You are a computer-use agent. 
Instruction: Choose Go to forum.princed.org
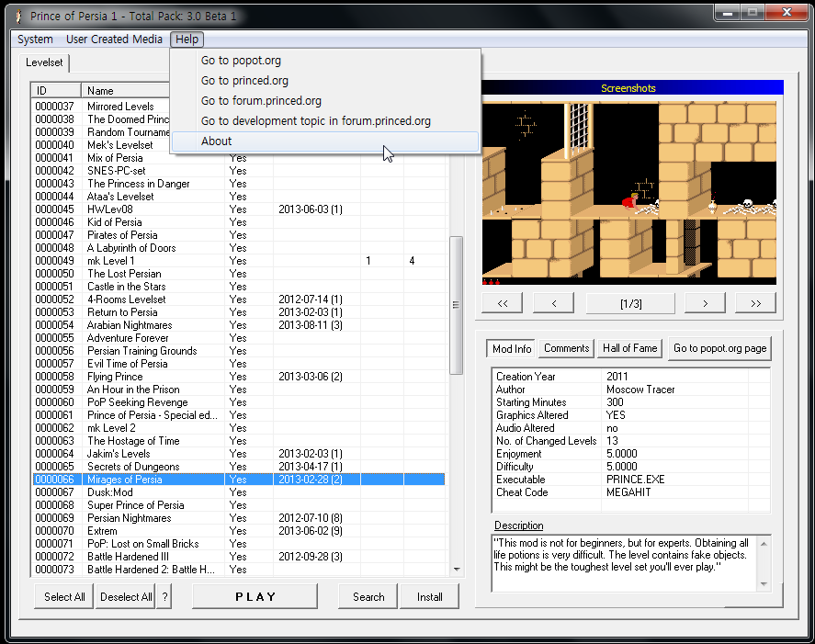(x=325, y=101)
